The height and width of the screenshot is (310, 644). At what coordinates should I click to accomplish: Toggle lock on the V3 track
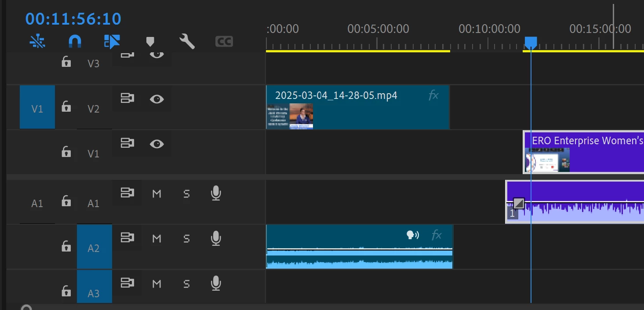66,61
